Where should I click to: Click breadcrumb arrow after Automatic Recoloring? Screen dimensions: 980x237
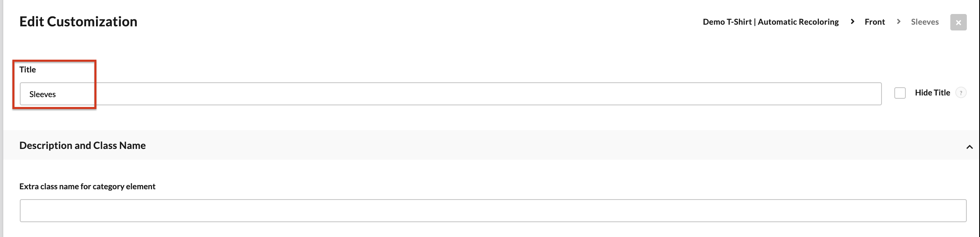click(x=852, y=21)
